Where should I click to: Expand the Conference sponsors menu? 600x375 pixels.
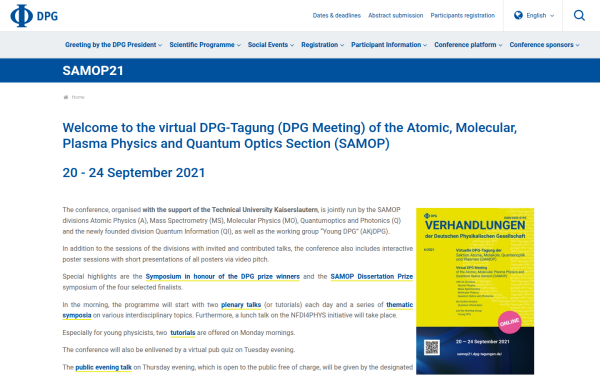[544, 45]
